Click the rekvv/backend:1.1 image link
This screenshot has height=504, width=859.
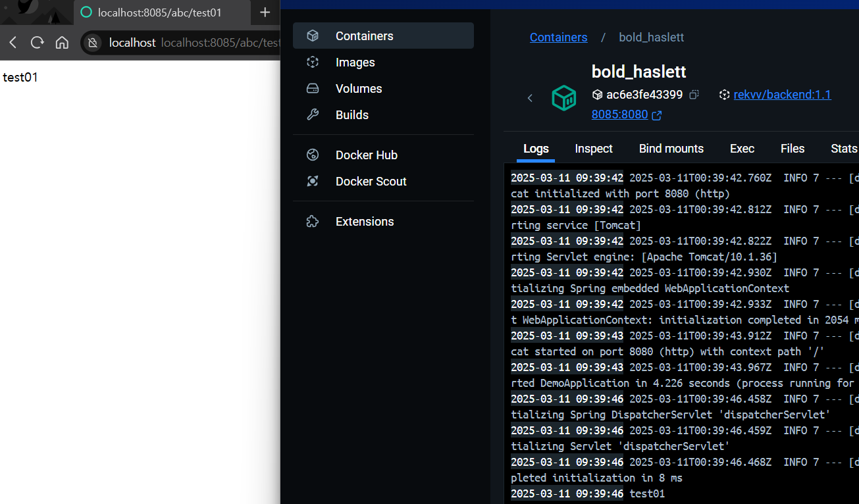[783, 95]
